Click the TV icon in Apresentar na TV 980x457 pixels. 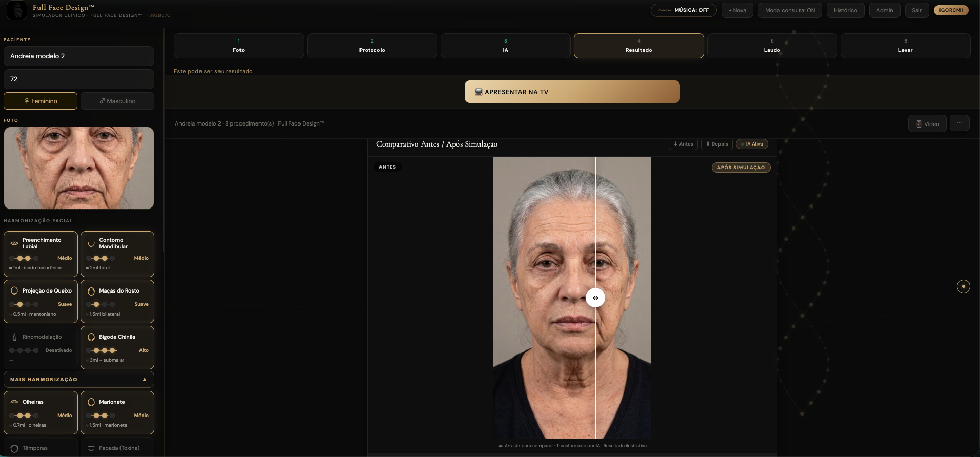[x=478, y=92]
